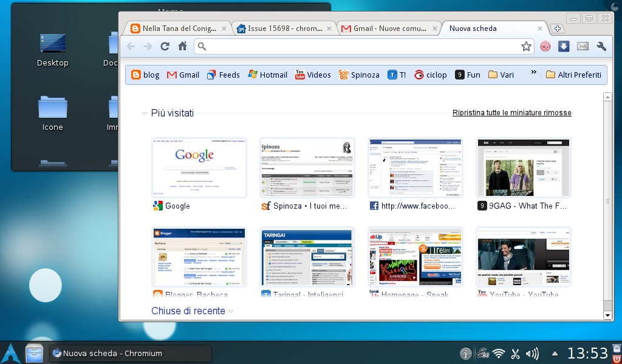Open the Last.fm scrobbler extension icon
The image size is (622, 364).
tap(546, 47)
